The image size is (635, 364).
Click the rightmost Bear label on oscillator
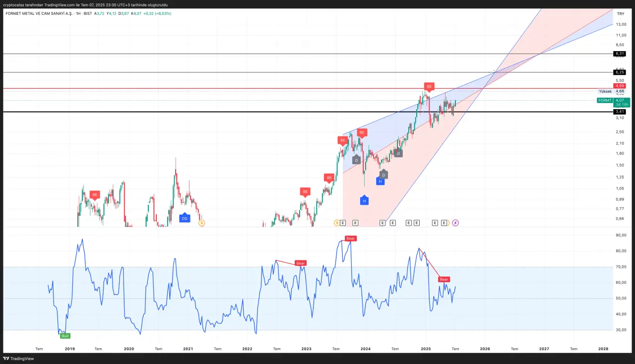[x=444, y=279]
